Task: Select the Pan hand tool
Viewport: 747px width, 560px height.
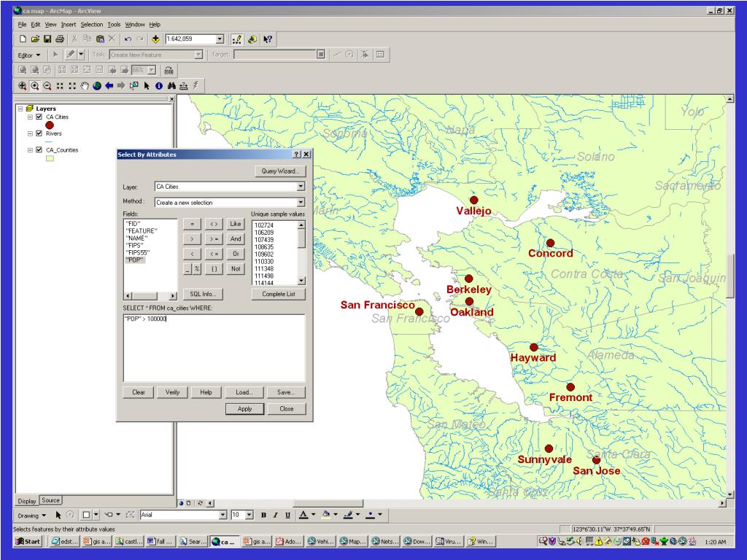Action: (x=85, y=86)
